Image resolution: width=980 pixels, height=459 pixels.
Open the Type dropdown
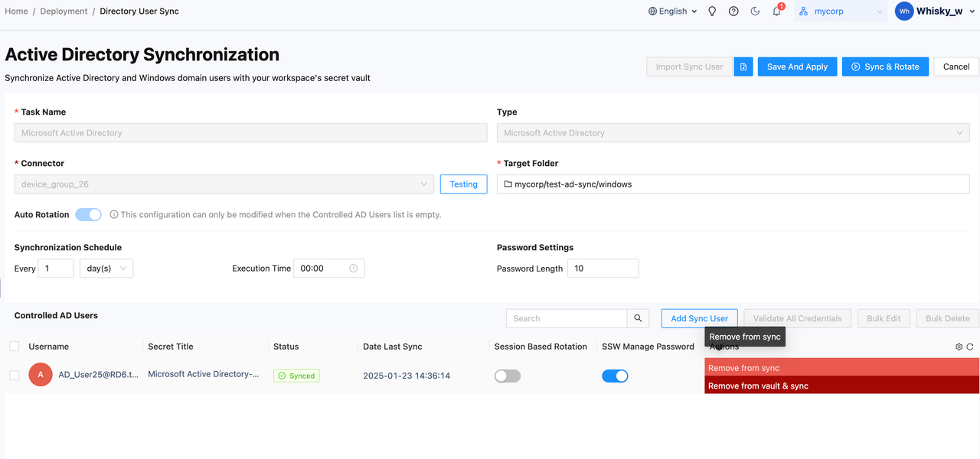[x=733, y=133]
